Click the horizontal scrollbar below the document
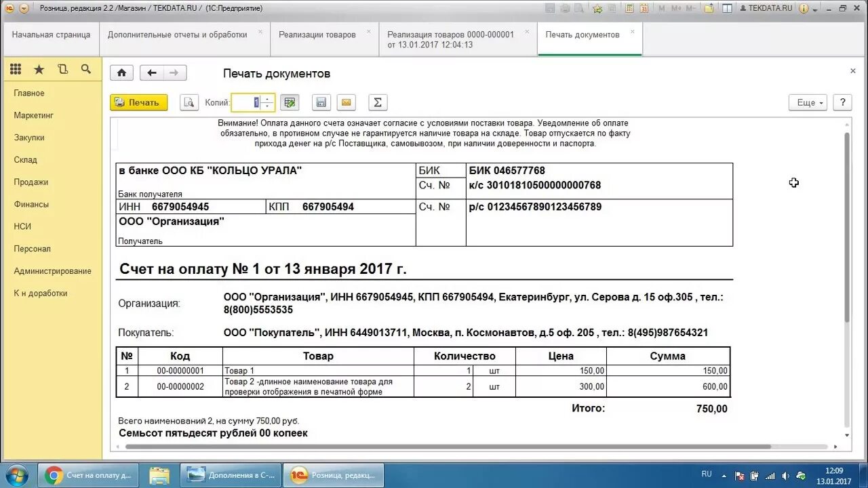 coord(448,447)
